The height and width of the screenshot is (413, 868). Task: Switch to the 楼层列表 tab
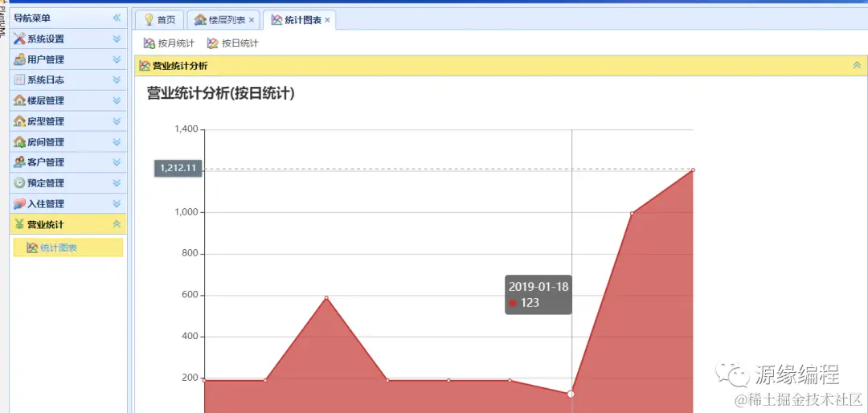tap(224, 20)
